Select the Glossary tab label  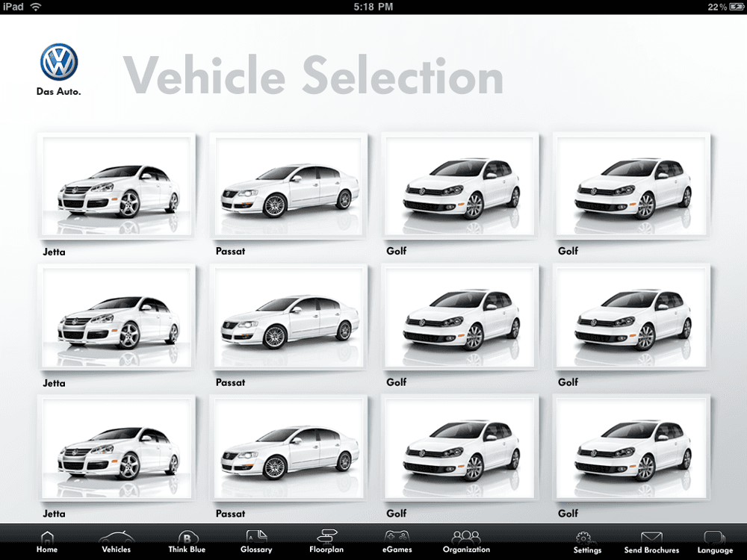(x=256, y=550)
